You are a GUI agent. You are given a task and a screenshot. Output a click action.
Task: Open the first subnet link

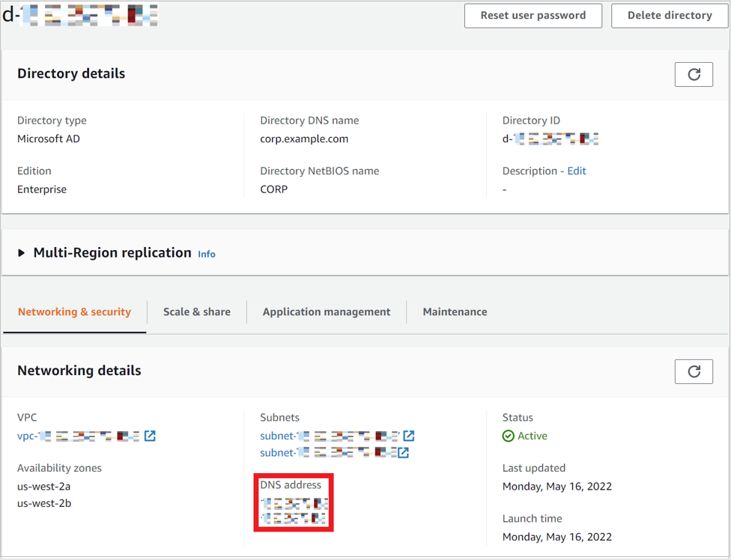[x=330, y=435]
